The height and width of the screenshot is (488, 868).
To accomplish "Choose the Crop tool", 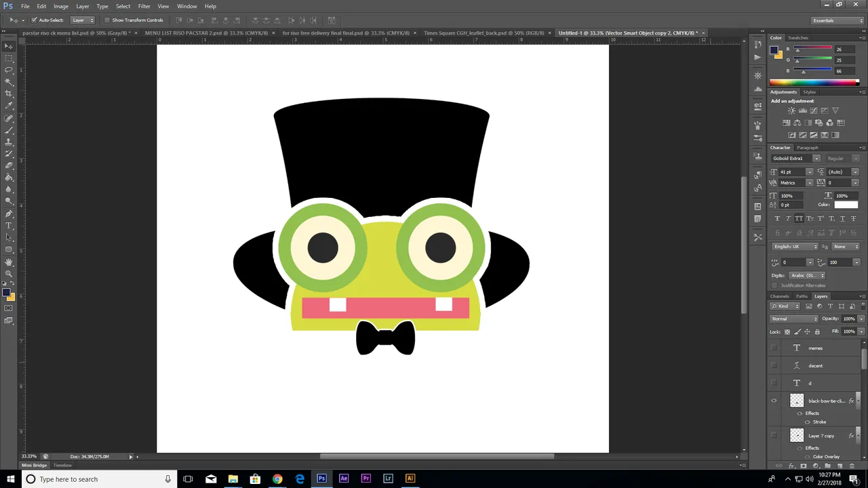I will click(x=9, y=94).
